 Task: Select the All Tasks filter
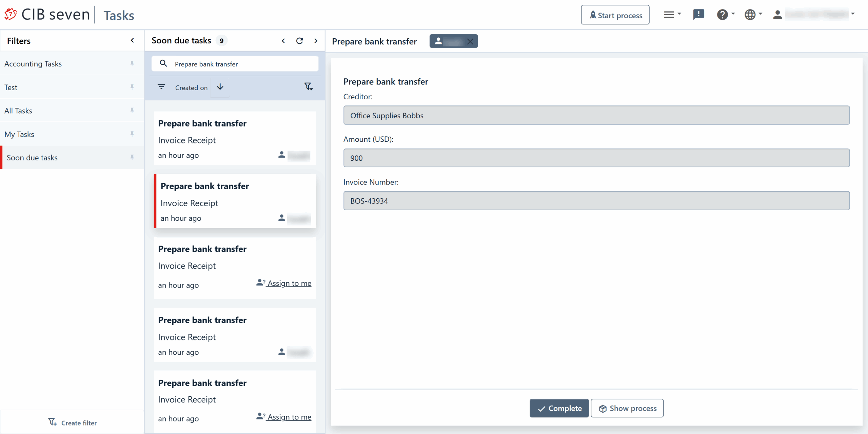pyautogui.click(x=72, y=111)
